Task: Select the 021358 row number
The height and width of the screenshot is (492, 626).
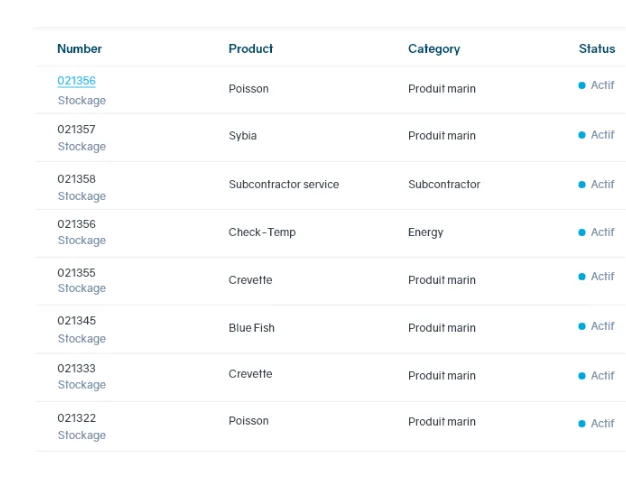Action: 76,178
